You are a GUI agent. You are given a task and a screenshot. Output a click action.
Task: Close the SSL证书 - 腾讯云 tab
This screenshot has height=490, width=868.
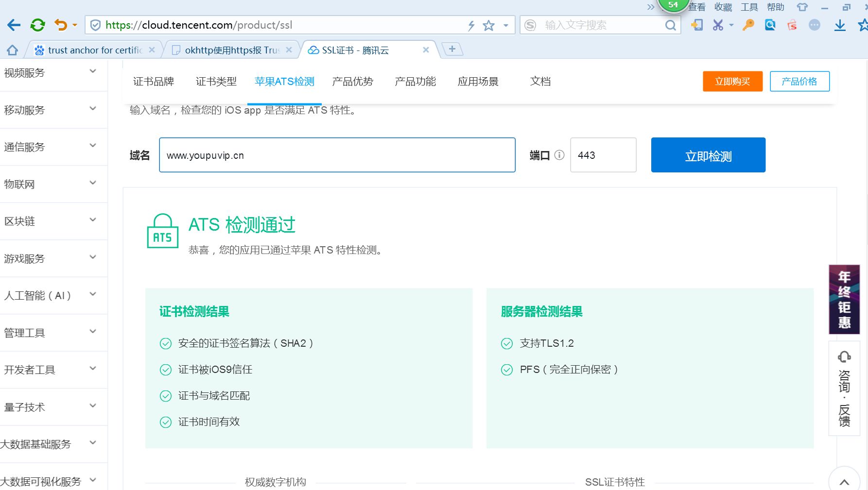[x=426, y=50]
